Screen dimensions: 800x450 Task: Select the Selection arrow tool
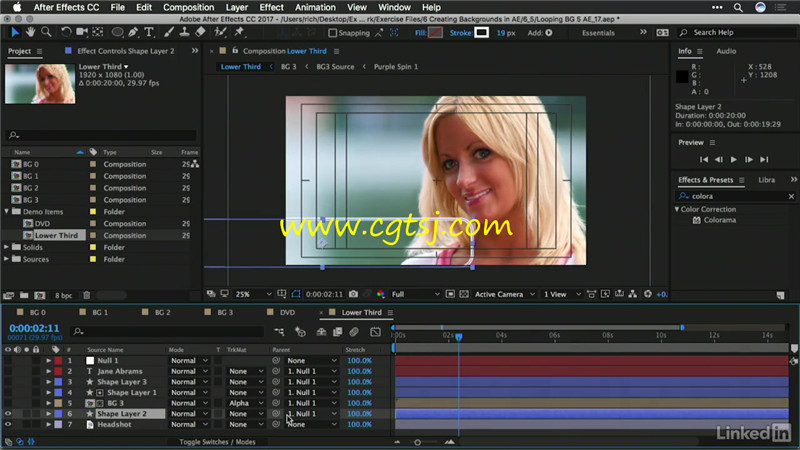tap(15, 32)
